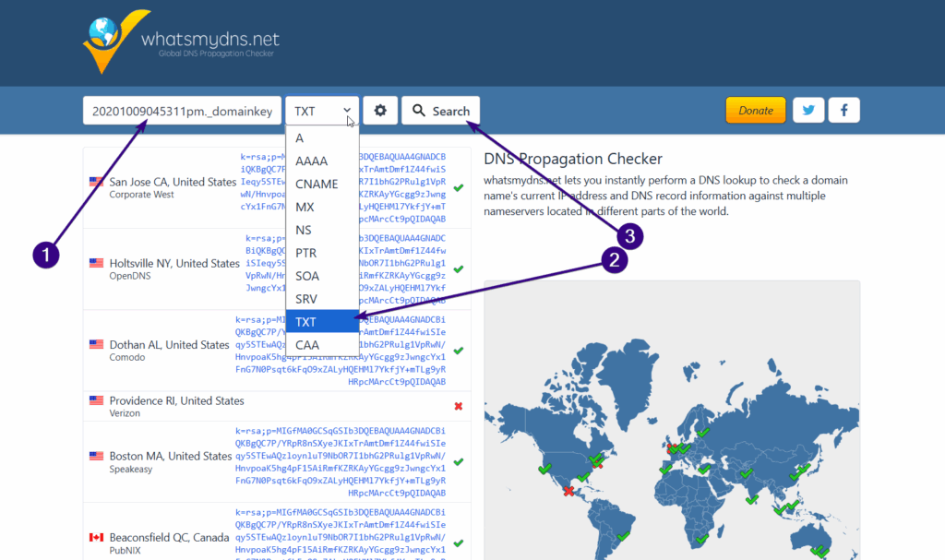
Task: Expand the TXT record type dropdown
Action: (x=322, y=111)
